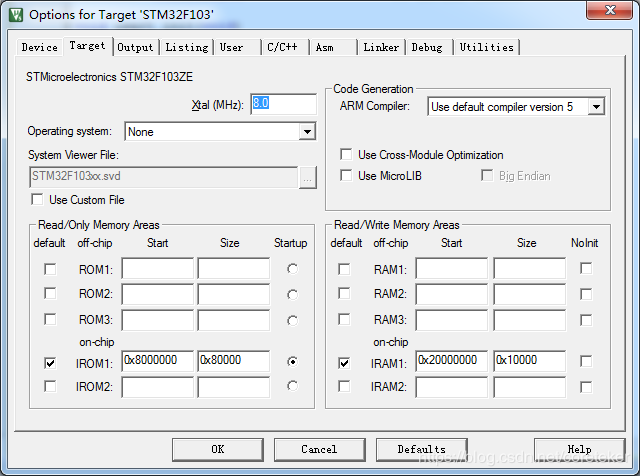Click the ROM1 Size field
640x476 pixels.
pyautogui.click(x=234, y=268)
